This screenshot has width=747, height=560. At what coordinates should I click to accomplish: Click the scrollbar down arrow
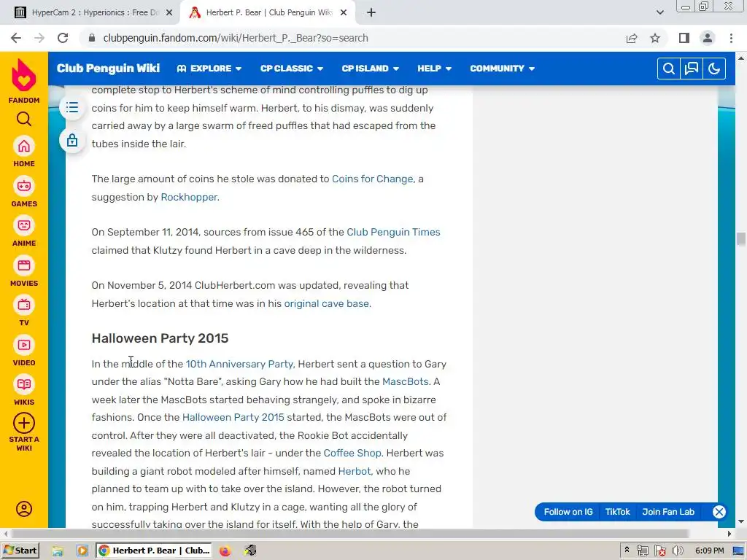point(741,522)
